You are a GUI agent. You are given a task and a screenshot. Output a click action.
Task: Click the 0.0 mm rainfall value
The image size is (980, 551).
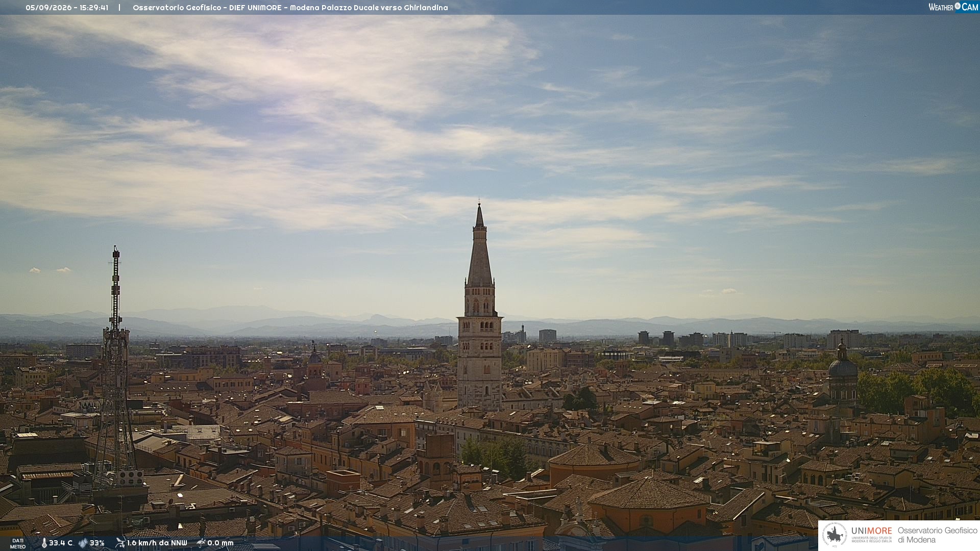[220, 543]
